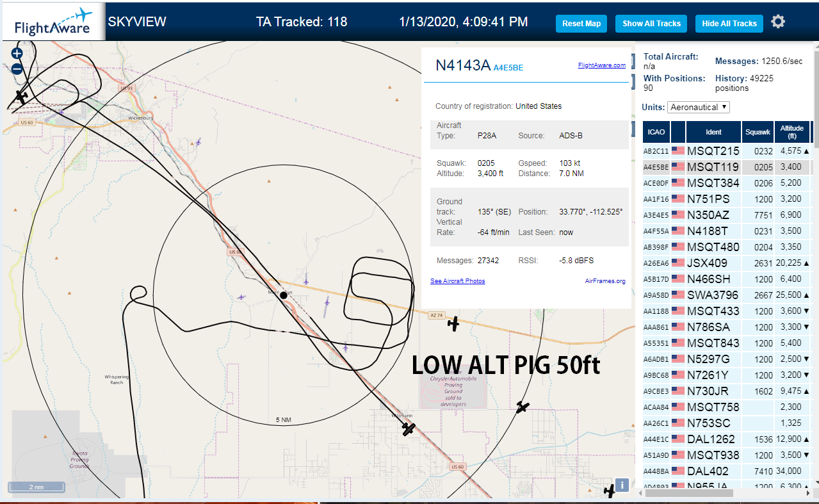Click ICAO code AB2C11 cell

coord(656,151)
